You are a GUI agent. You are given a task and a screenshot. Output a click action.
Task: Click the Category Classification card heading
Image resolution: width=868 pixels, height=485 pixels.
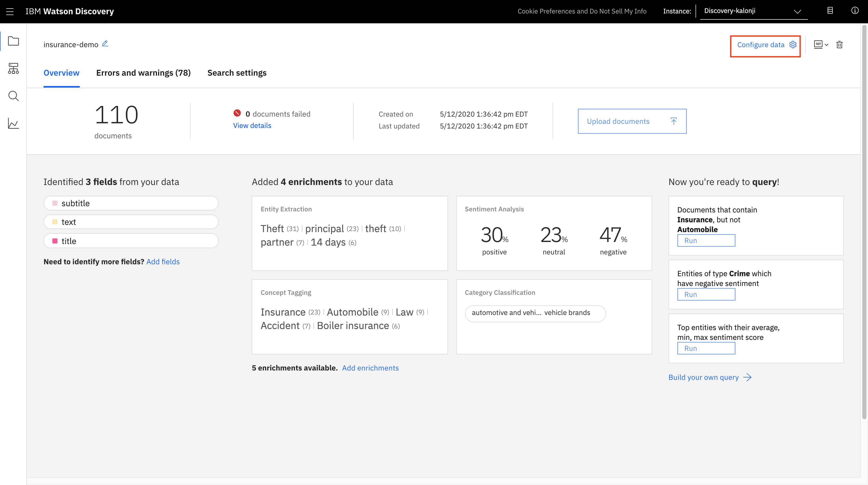500,293
